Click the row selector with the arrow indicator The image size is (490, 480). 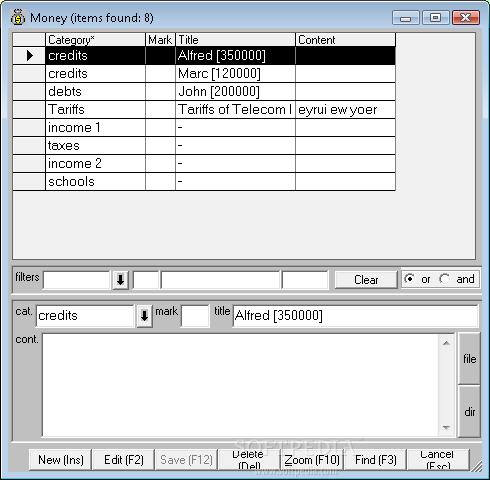tap(29, 55)
